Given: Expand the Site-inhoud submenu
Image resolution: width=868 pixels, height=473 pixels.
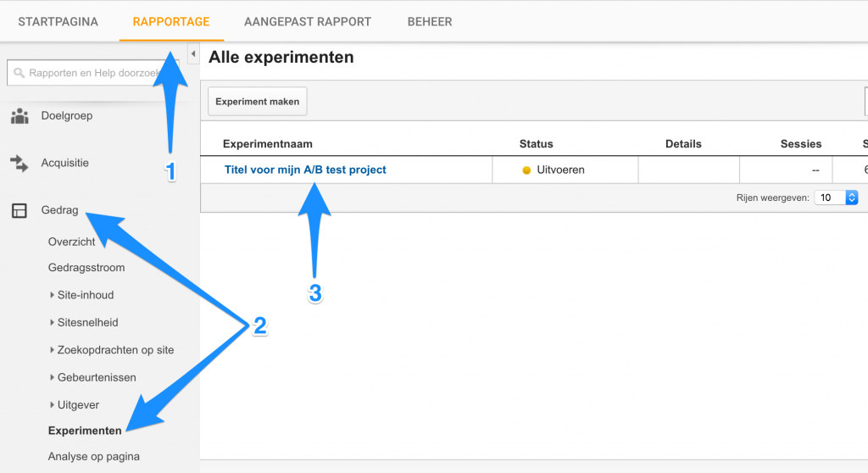Looking at the screenshot, I should point(53,295).
